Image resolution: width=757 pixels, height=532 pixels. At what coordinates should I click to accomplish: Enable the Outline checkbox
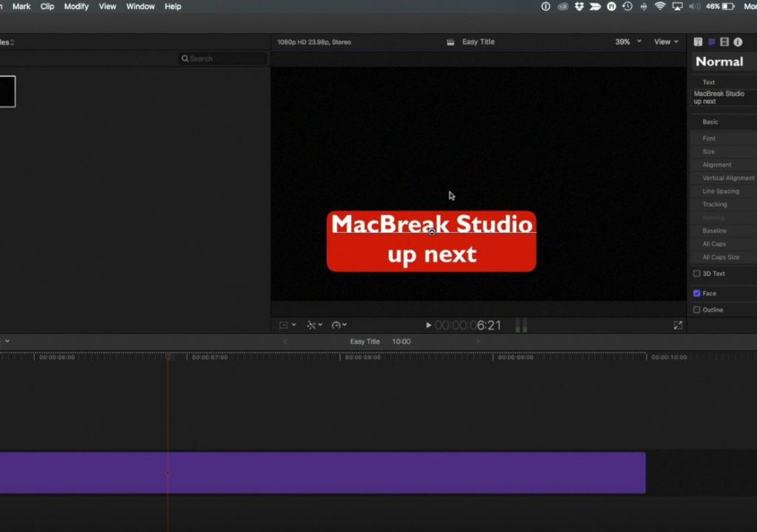click(x=696, y=310)
